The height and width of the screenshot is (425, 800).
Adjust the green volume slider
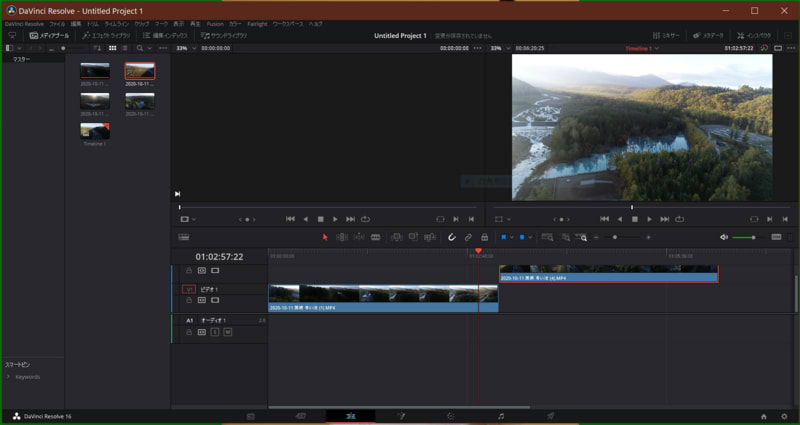pyautogui.click(x=748, y=237)
